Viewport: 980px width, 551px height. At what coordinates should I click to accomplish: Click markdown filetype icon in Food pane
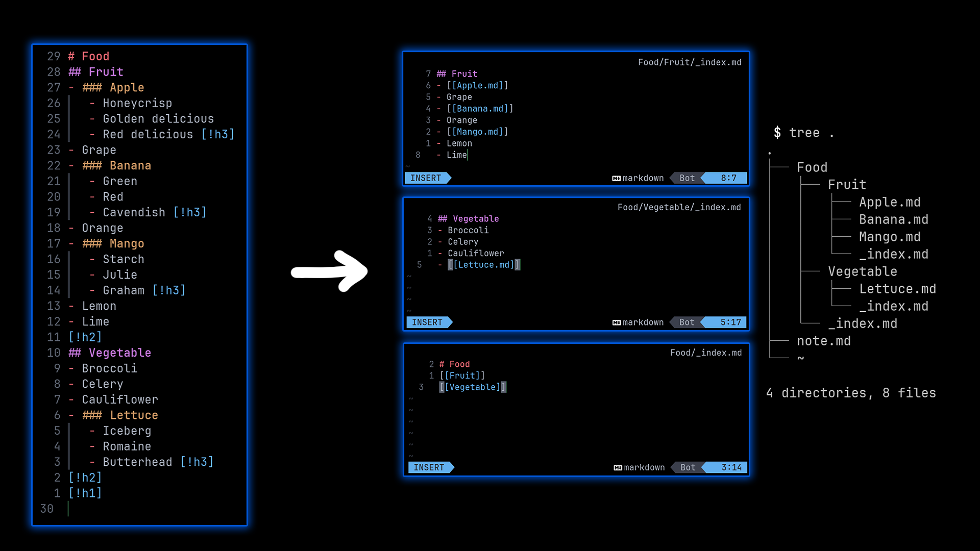(x=618, y=468)
